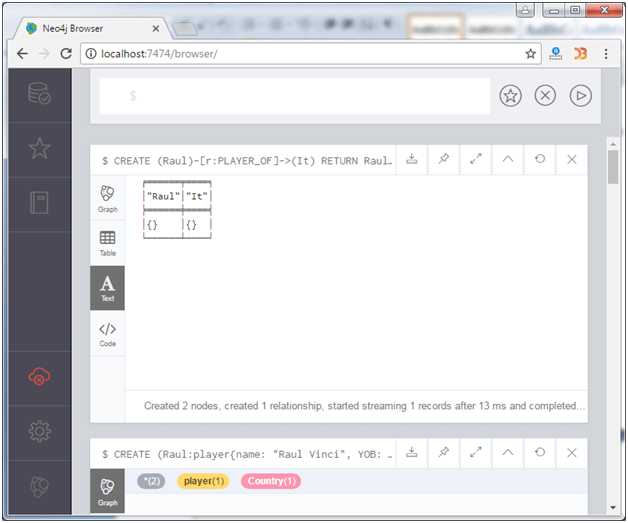Switch to Table view in first frame

[x=107, y=243]
